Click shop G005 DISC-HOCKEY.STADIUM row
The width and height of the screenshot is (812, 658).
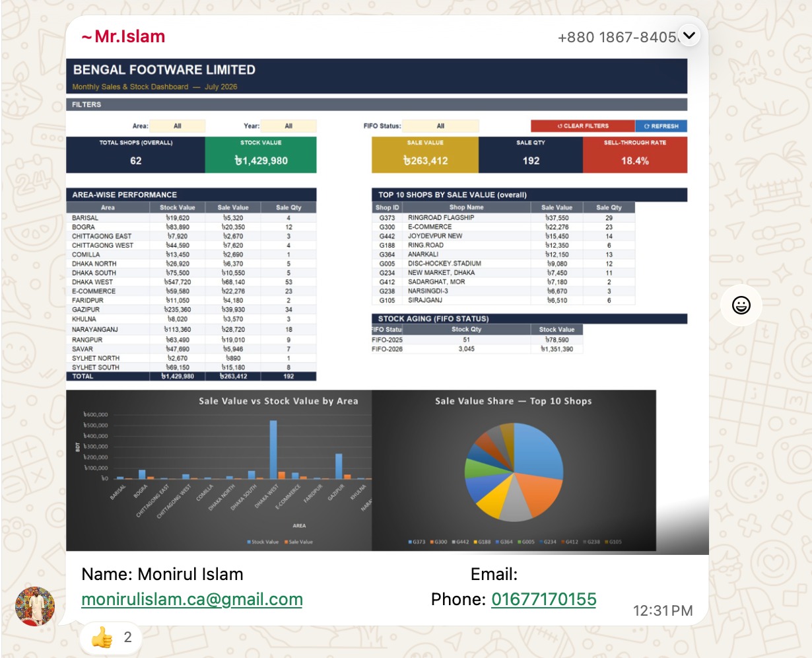coord(503,264)
